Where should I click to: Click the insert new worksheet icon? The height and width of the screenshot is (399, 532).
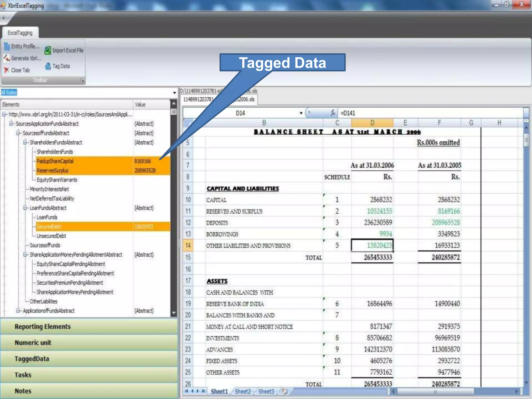[x=285, y=391]
